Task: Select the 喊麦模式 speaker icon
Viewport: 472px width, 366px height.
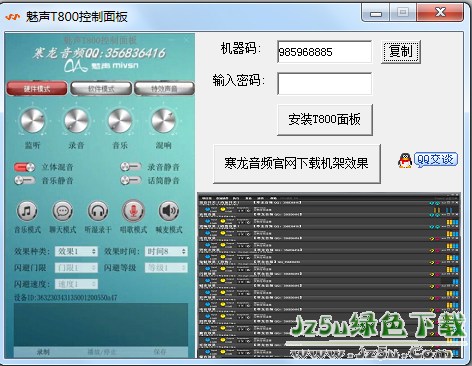Action: 169,211
